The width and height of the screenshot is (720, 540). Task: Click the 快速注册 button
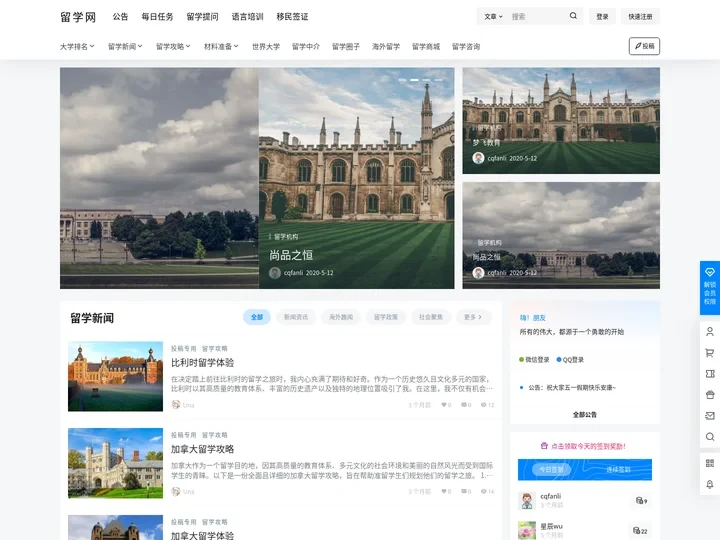point(640,17)
